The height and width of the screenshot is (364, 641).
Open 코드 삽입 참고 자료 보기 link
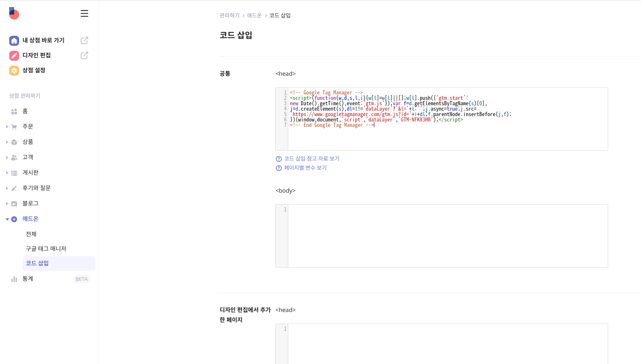(x=312, y=158)
